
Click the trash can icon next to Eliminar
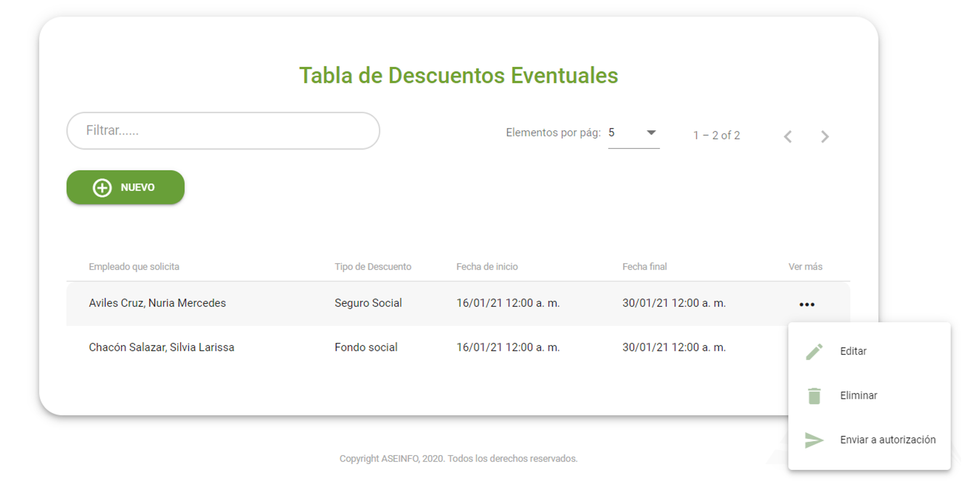814,396
